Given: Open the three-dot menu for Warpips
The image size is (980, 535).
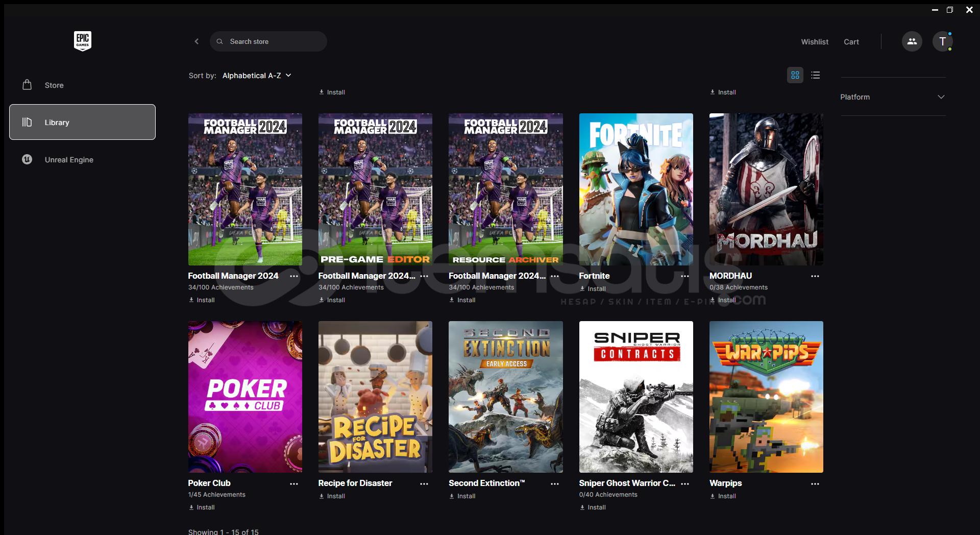Looking at the screenshot, I should pyautogui.click(x=815, y=483).
